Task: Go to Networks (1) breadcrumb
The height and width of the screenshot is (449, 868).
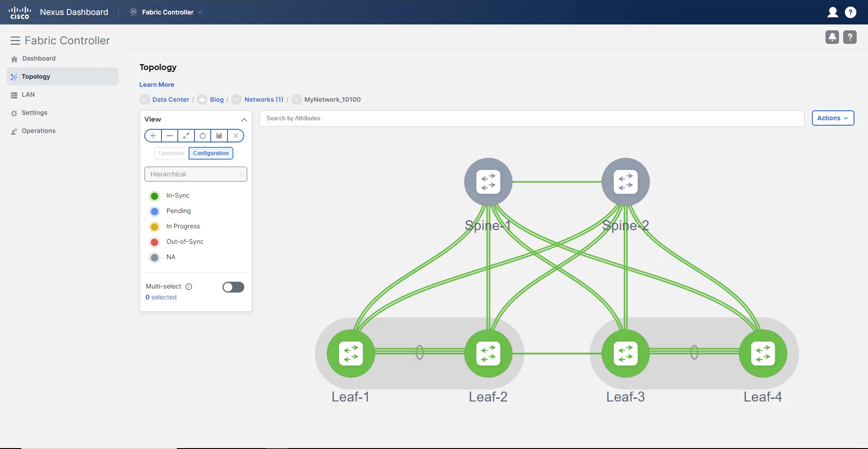Action: click(x=264, y=99)
